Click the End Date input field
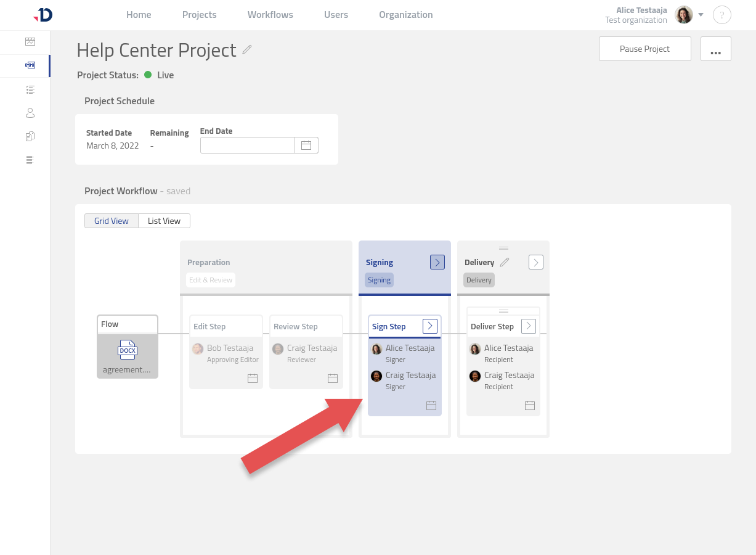Viewport: 756px width, 555px height. click(x=247, y=146)
